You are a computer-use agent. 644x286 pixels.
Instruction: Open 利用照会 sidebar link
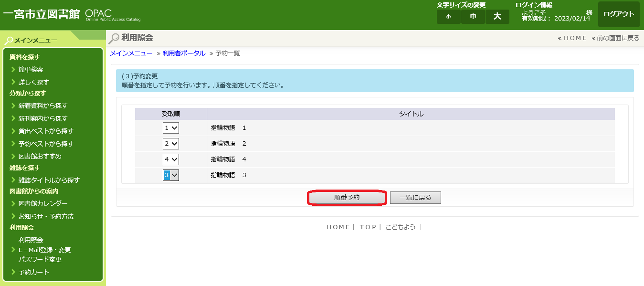31,240
